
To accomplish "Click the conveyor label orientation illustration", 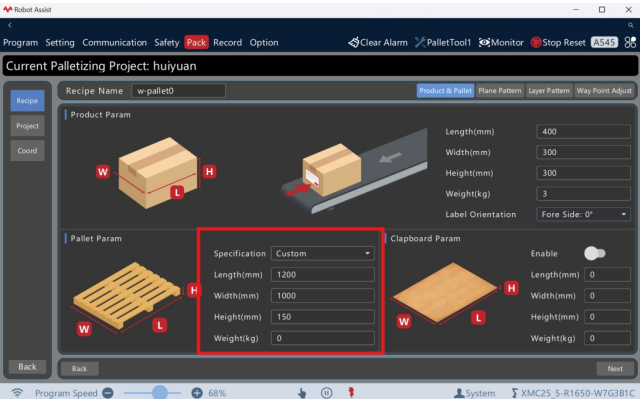I will click(x=354, y=171).
